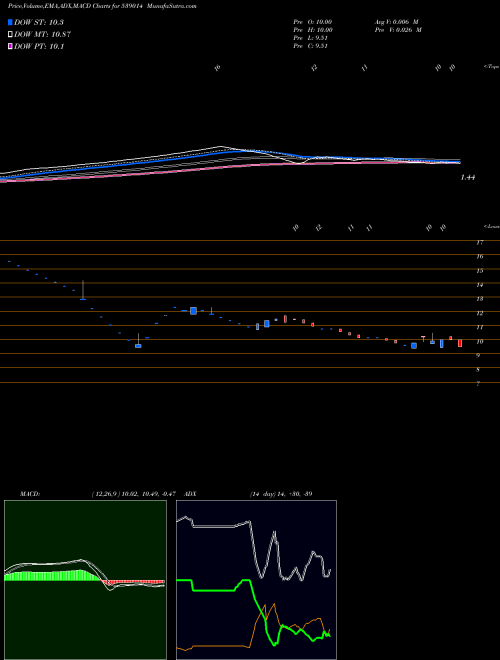Click the 12 price axis label
Viewport: 500px width, 660px height.
[x=479, y=313]
